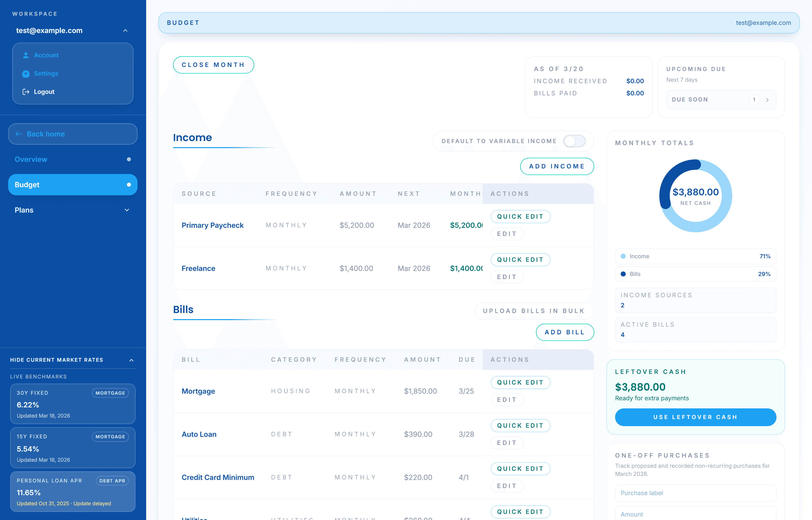Click the Account person icon
This screenshot has height=520, width=812.
click(26, 55)
